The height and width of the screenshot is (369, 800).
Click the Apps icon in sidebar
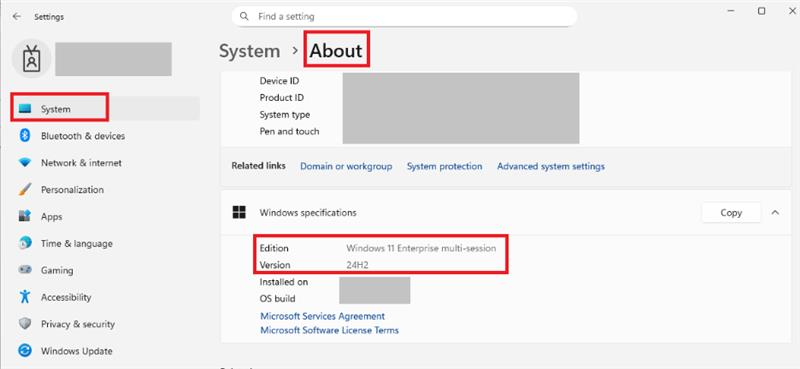coord(24,216)
